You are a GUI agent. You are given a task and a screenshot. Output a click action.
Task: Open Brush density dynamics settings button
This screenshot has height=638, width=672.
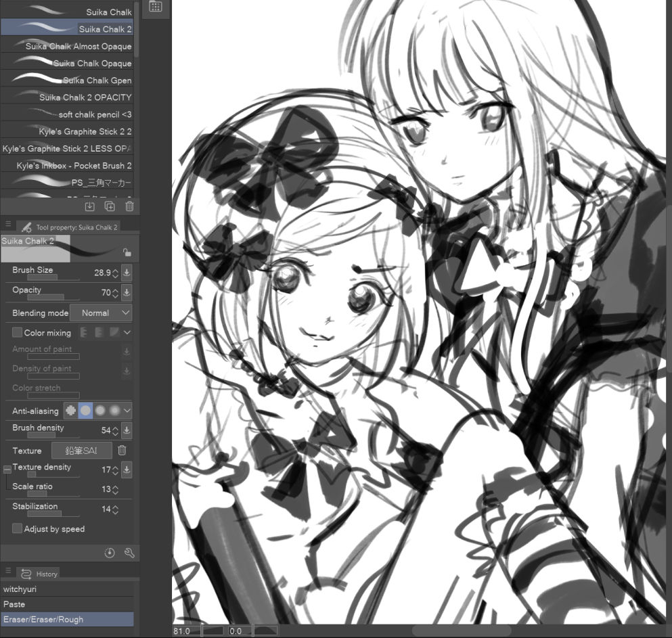click(x=127, y=430)
